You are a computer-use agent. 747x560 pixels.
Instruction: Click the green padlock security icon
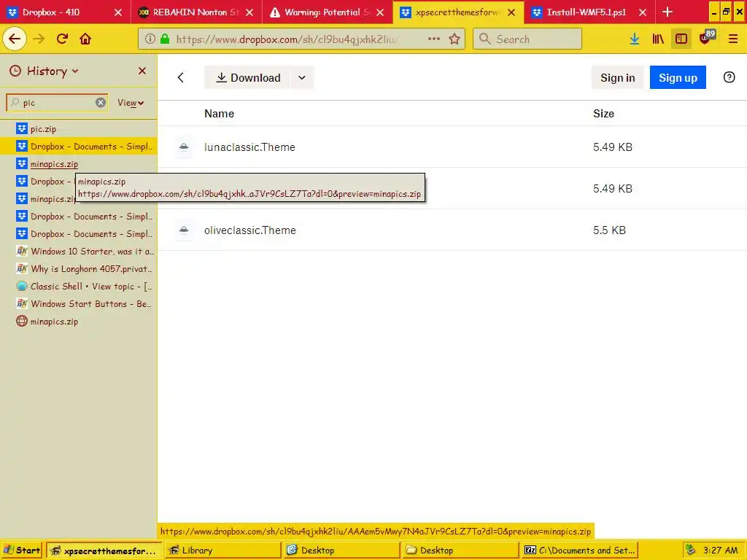click(x=165, y=39)
